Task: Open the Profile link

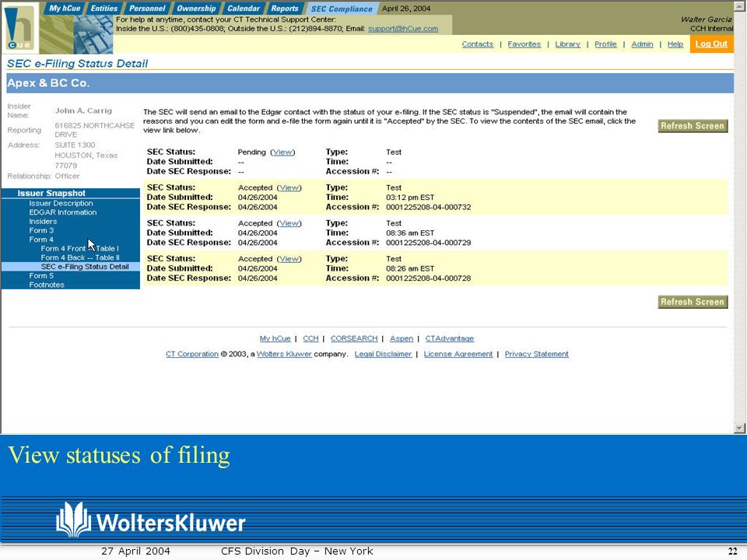Action: click(x=605, y=44)
